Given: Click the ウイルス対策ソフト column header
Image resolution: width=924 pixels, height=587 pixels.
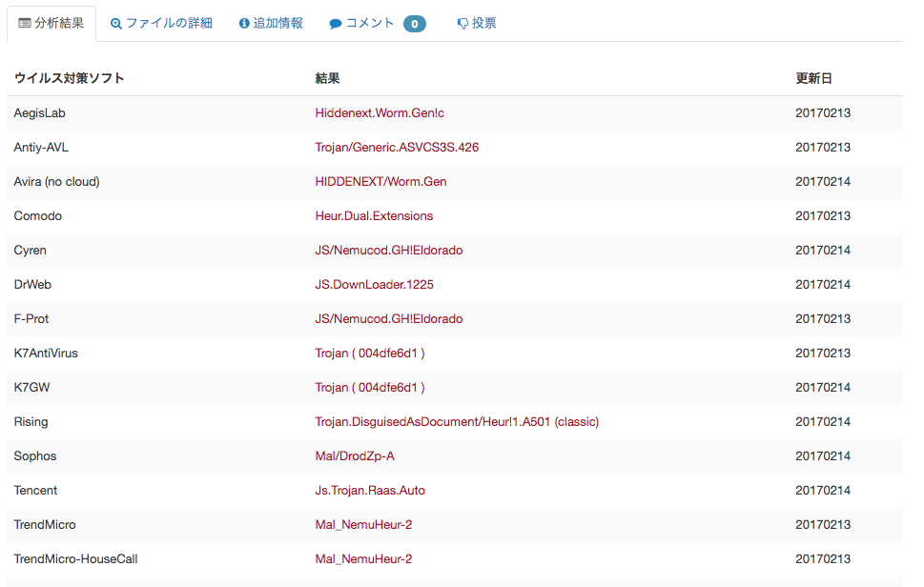Looking at the screenshot, I should (69, 78).
